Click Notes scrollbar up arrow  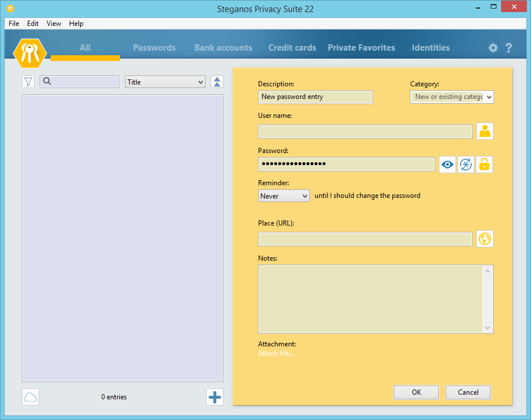click(488, 271)
